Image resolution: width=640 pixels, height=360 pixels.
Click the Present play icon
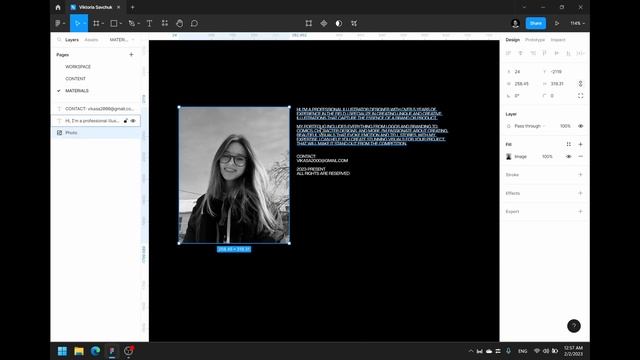[557, 23]
